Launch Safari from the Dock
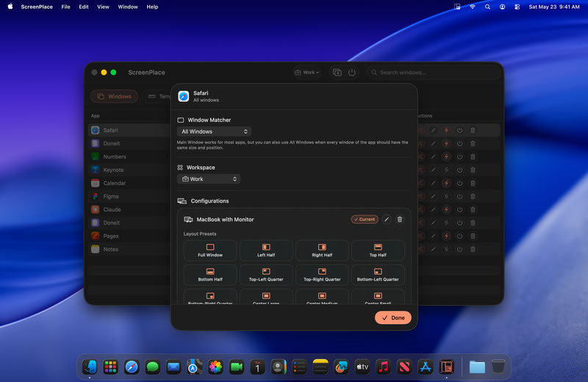 coord(132,367)
